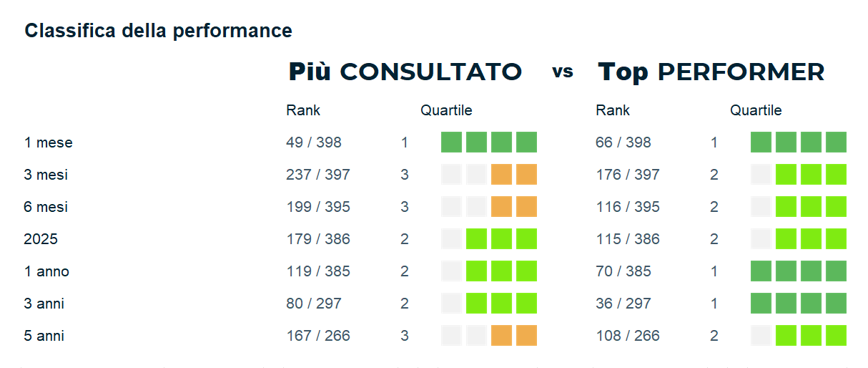
Task: Select the "2025" period row label
Action: tap(41, 239)
